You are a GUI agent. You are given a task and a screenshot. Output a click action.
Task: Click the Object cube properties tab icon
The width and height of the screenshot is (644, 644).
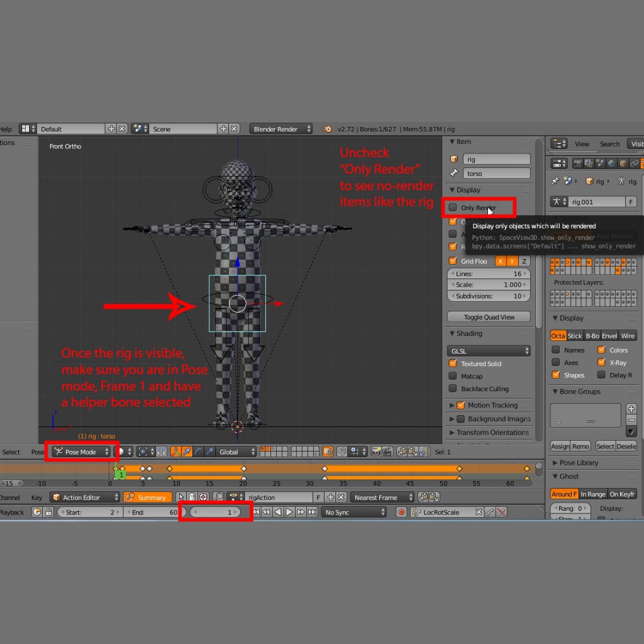[623, 164]
